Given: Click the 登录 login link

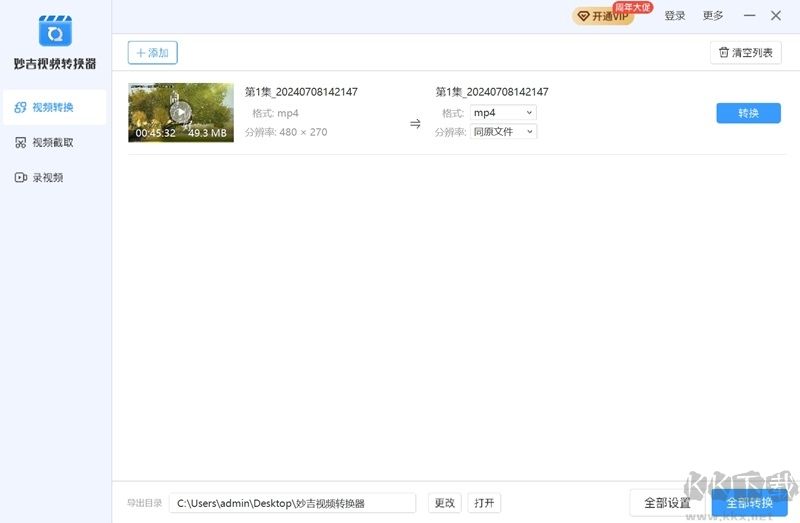Looking at the screenshot, I should (x=674, y=16).
